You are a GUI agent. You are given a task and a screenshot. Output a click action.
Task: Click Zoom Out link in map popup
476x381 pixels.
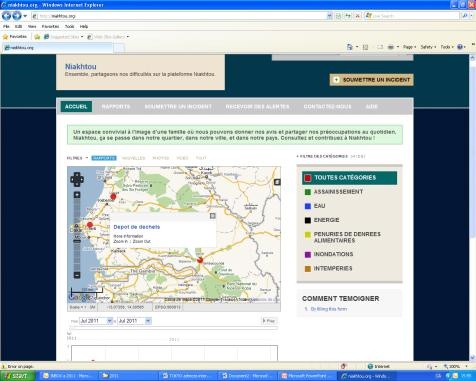click(x=142, y=241)
